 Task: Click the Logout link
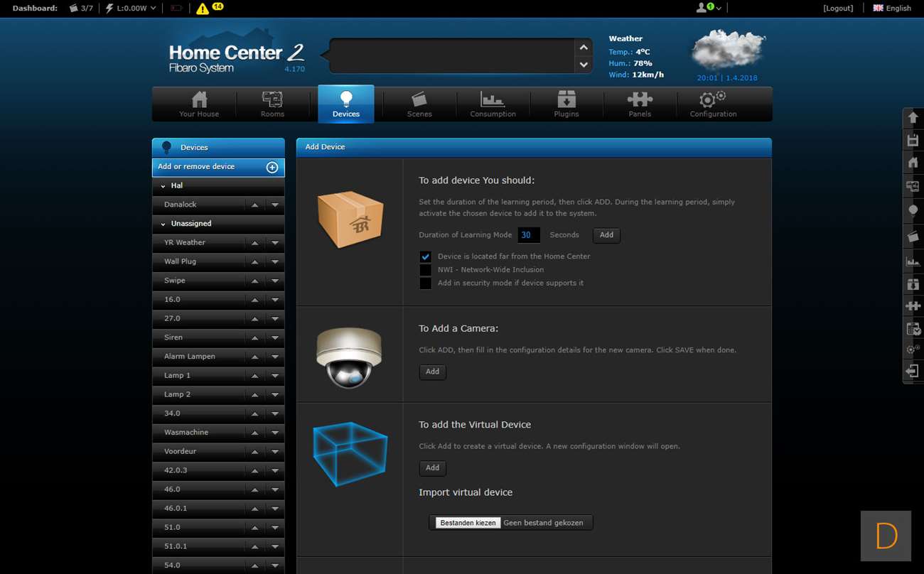point(838,9)
